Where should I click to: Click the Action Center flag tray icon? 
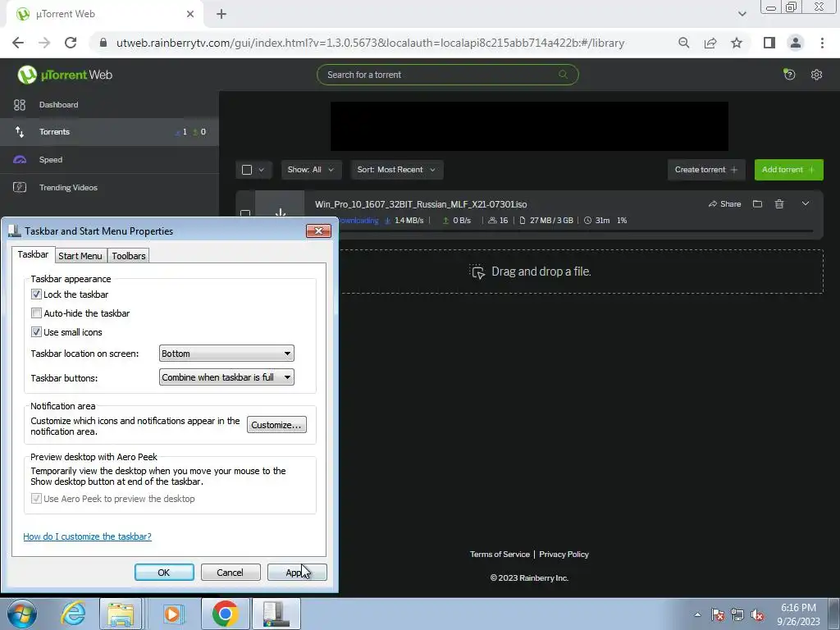pos(717,614)
